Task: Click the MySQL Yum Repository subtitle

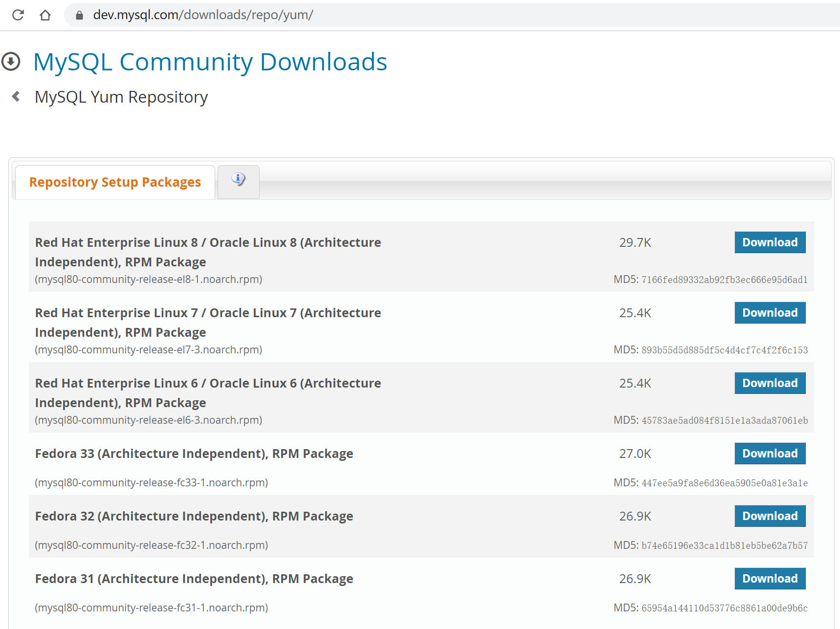Action: 121,97
